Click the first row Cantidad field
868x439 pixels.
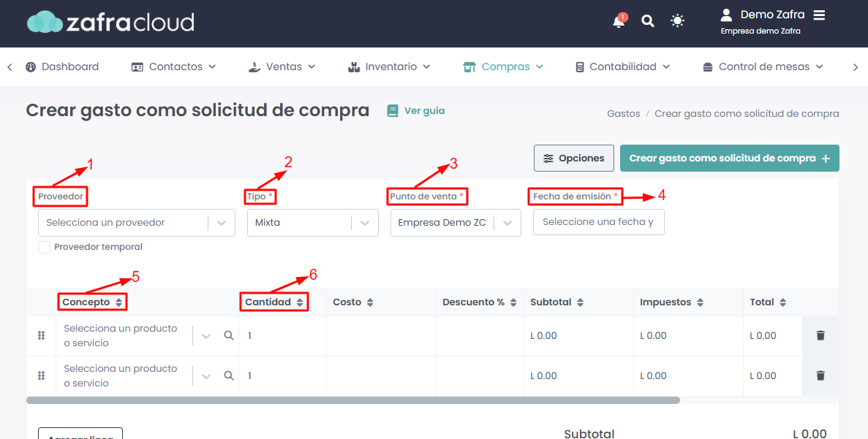coord(282,335)
